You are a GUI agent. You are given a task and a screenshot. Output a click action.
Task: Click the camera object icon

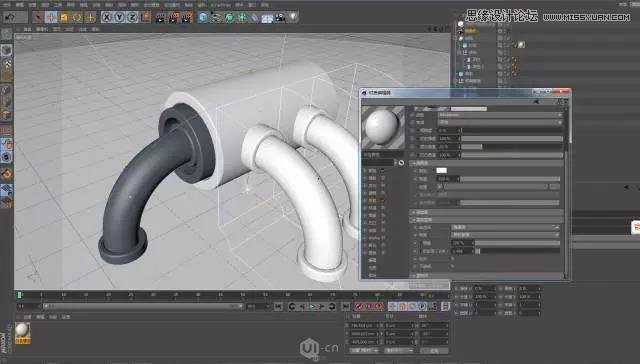(280, 18)
